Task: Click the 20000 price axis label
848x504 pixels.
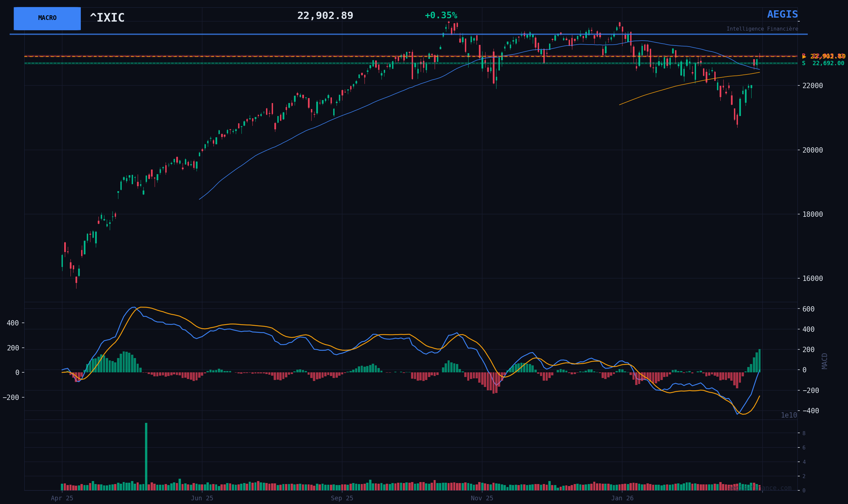Action: pos(812,150)
